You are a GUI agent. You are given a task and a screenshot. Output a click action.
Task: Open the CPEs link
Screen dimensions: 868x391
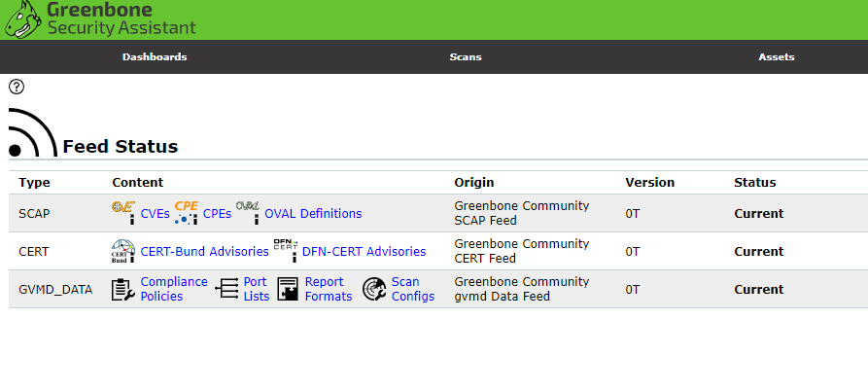point(217,214)
